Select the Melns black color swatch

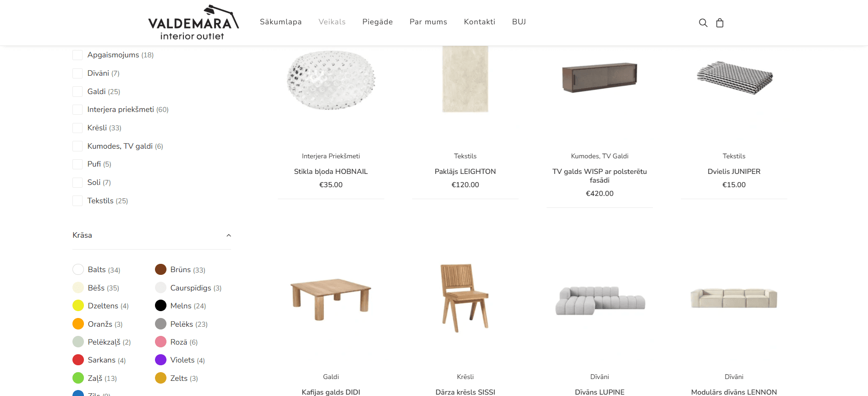click(x=160, y=306)
